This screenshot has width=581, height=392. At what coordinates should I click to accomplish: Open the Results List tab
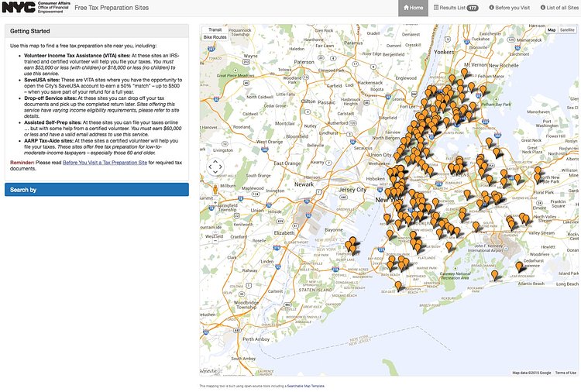[458, 8]
